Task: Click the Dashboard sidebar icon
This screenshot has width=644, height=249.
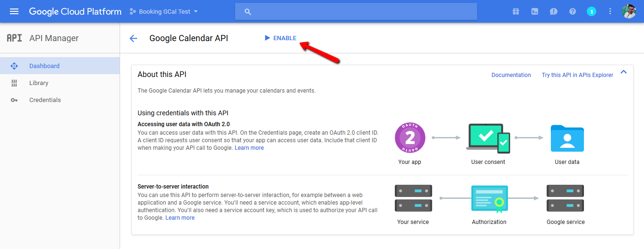Action: pos(14,66)
